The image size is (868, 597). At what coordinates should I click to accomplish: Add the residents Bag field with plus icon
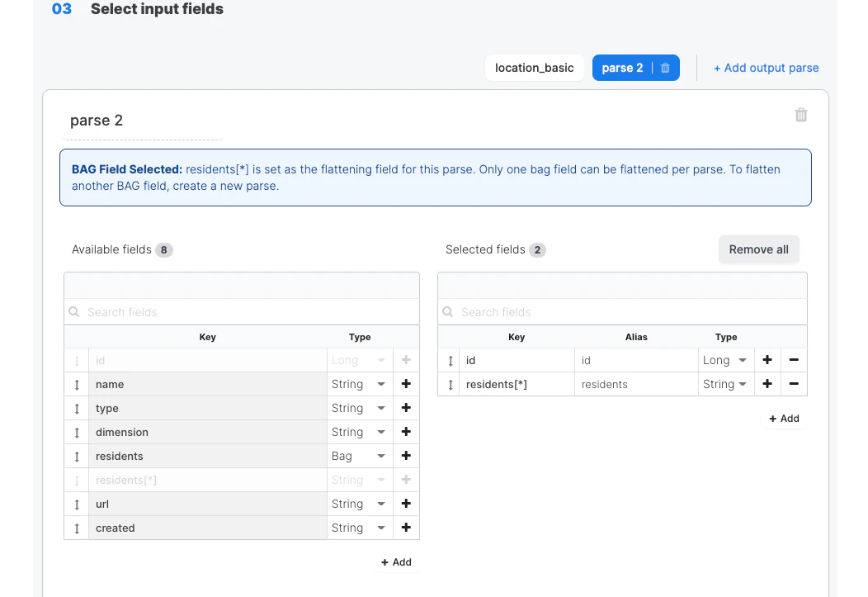(406, 456)
